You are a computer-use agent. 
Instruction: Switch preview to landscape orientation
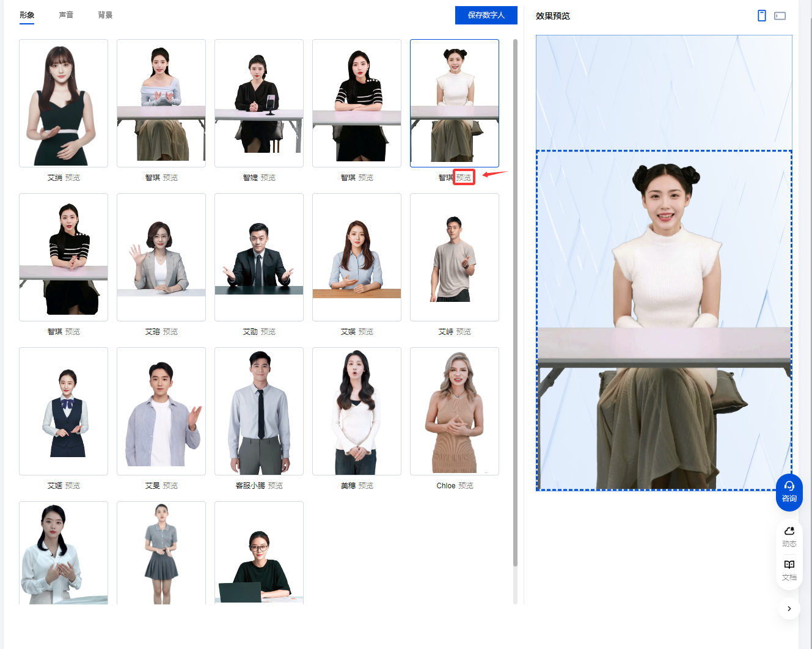(780, 16)
